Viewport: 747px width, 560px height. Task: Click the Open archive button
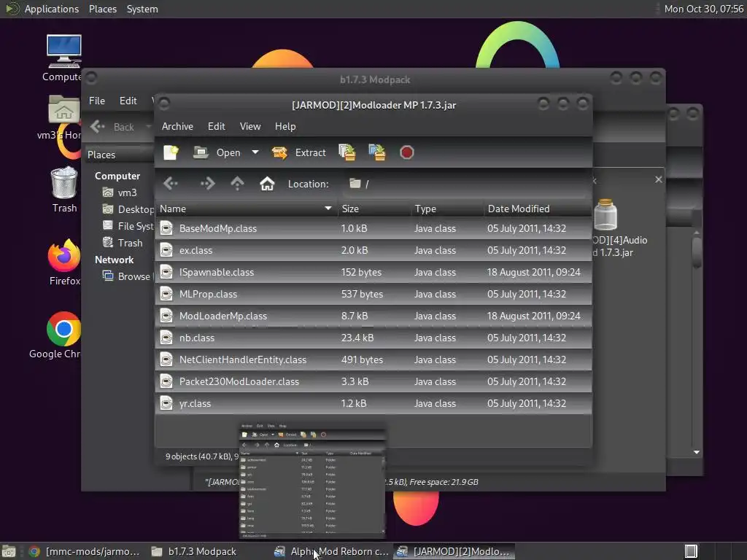click(217, 152)
